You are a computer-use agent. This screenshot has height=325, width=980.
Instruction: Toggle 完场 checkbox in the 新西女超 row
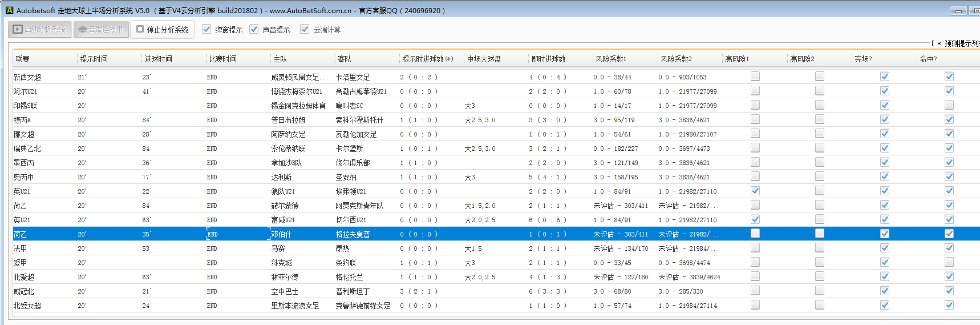click(885, 77)
